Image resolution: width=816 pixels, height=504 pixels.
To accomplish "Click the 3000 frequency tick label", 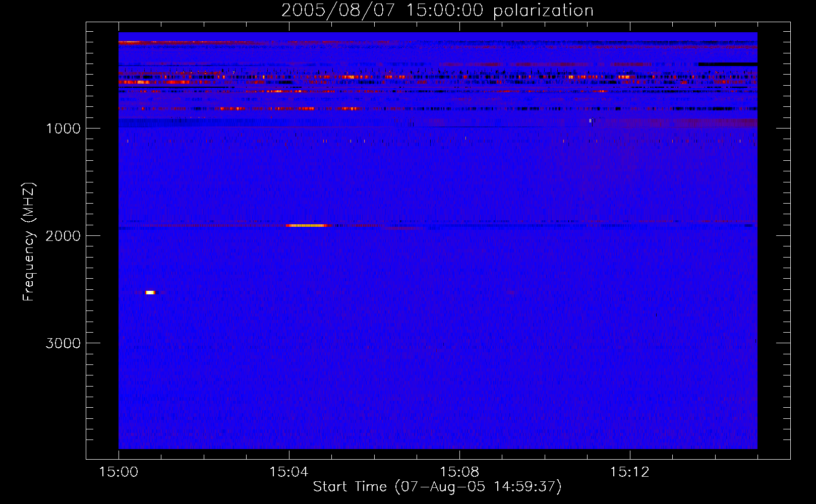I will tap(63, 343).
